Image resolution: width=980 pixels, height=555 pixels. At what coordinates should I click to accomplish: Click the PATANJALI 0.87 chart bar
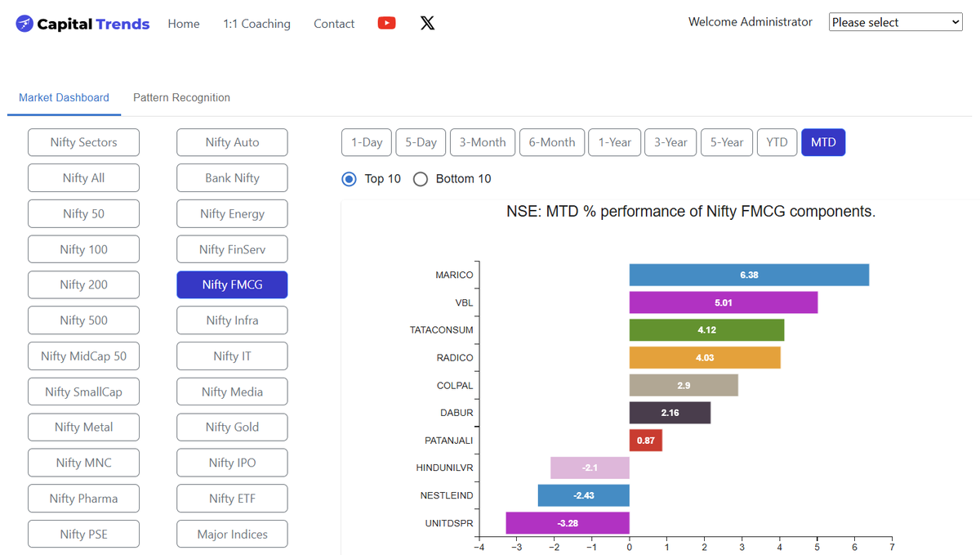point(646,441)
